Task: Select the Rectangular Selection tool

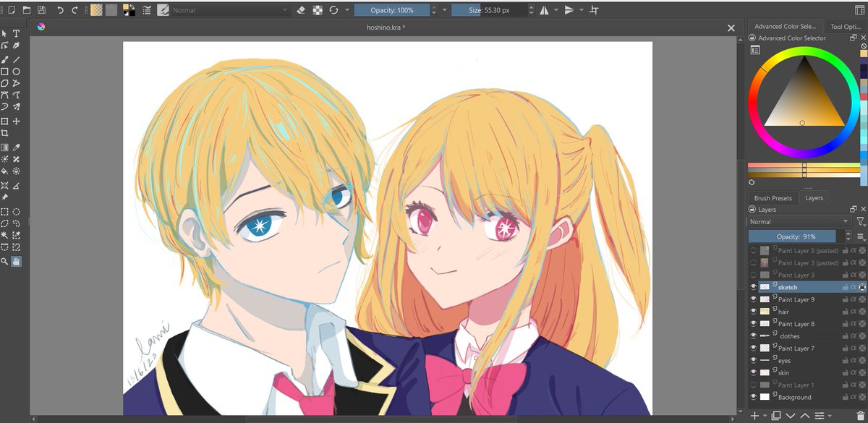Action: tap(4, 212)
